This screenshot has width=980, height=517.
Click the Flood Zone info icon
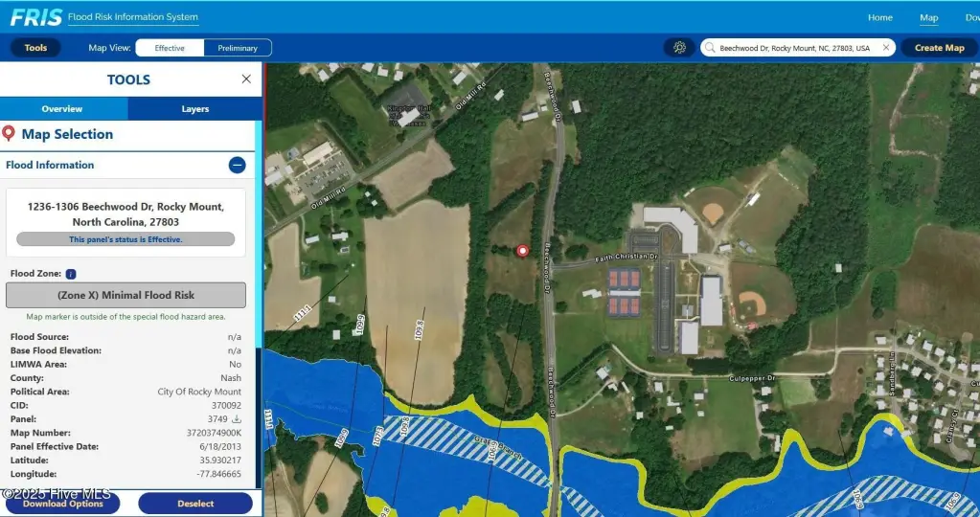click(x=71, y=274)
